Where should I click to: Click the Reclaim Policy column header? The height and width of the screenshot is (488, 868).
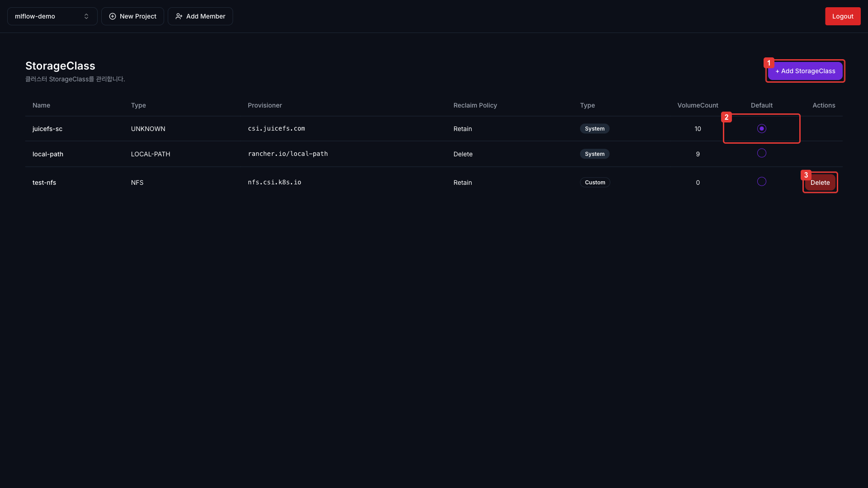[475, 105]
